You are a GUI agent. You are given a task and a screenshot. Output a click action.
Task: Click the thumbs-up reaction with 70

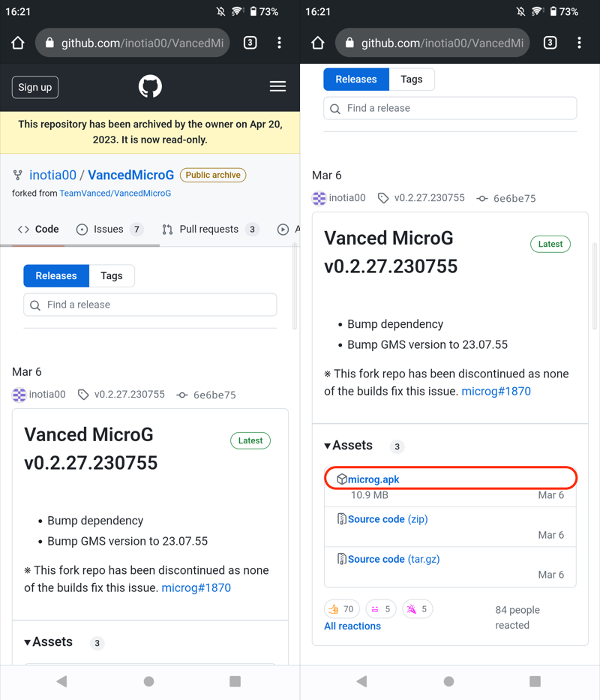pos(341,609)
